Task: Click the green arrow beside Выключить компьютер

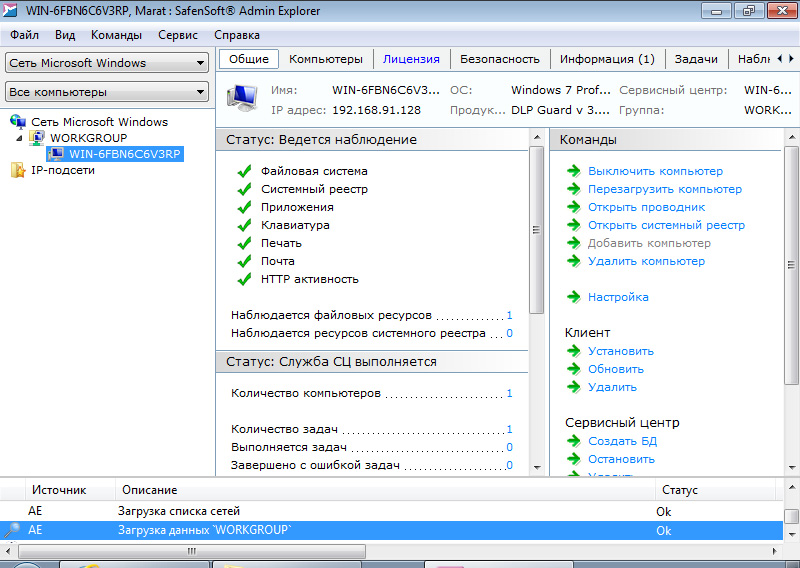Action: (x=574, y=171)
